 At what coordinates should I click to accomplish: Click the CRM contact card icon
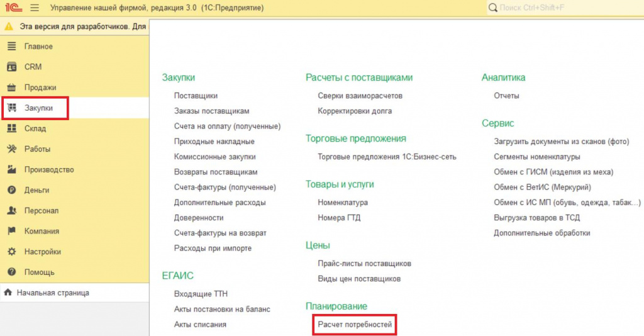[x=12, y=67]
